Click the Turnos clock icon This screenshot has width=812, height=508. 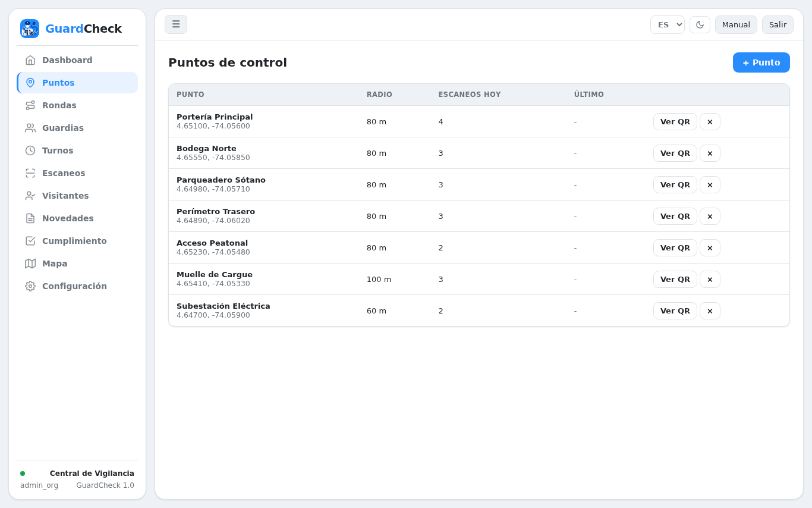[x=30, y=150]
